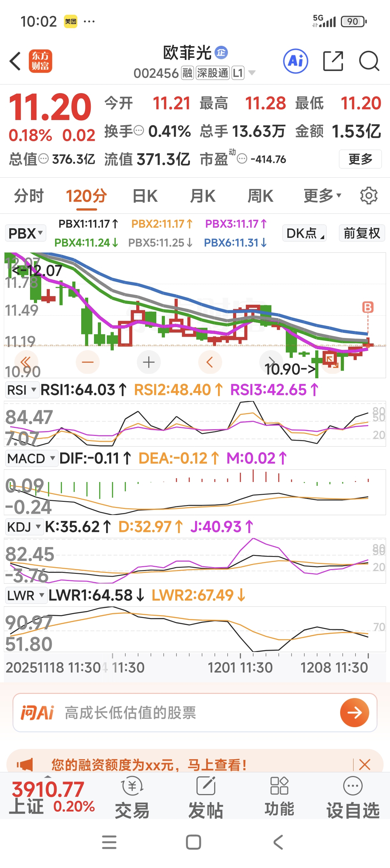The height and width of the screenshot is (868, 390).
Task: Open the PBX indicator dropdown
Action: [26, 233]
